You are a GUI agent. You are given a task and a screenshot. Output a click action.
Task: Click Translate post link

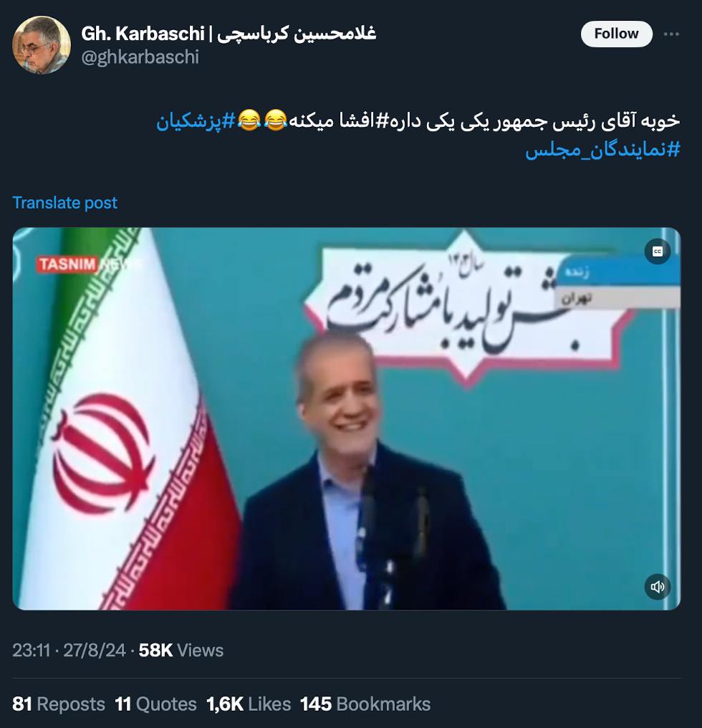[x=64, y=203]
